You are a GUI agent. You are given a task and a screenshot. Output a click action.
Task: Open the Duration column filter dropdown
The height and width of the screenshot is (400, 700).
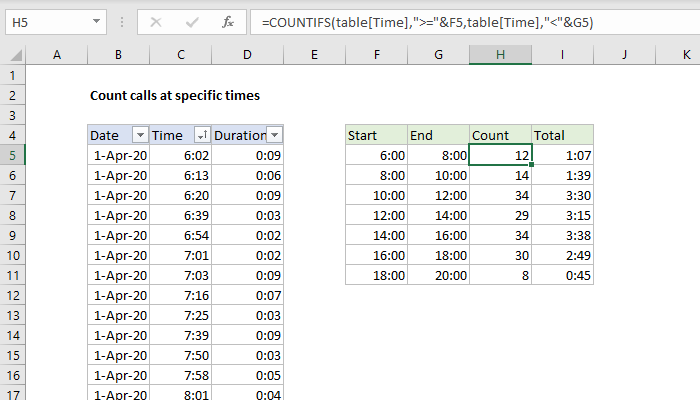click(x=275, y=135)
